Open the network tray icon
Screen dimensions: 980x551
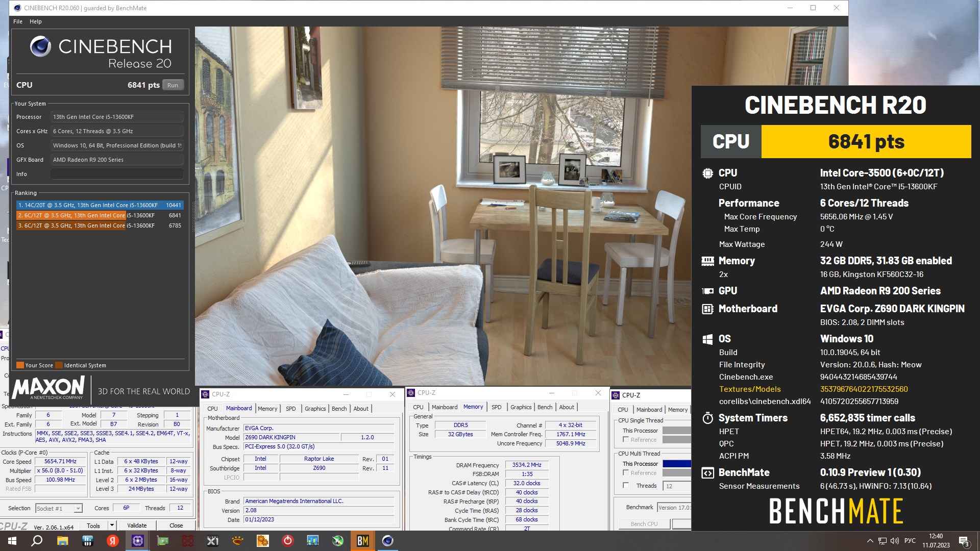click(x=882, y=541)
